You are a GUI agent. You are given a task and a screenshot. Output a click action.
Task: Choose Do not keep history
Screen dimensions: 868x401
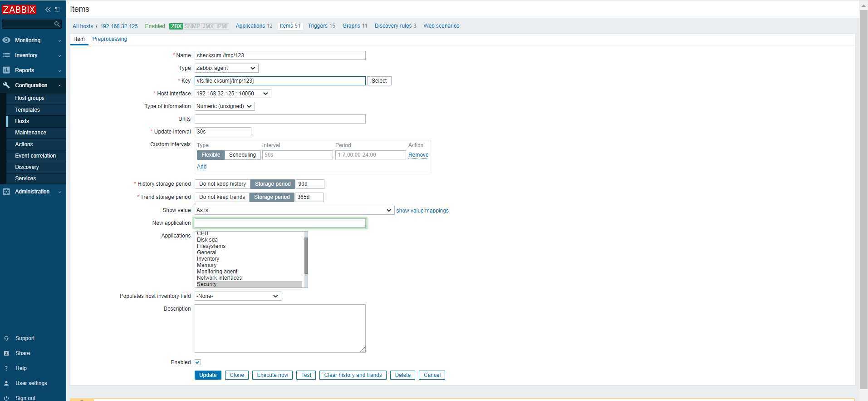point(222,184)
